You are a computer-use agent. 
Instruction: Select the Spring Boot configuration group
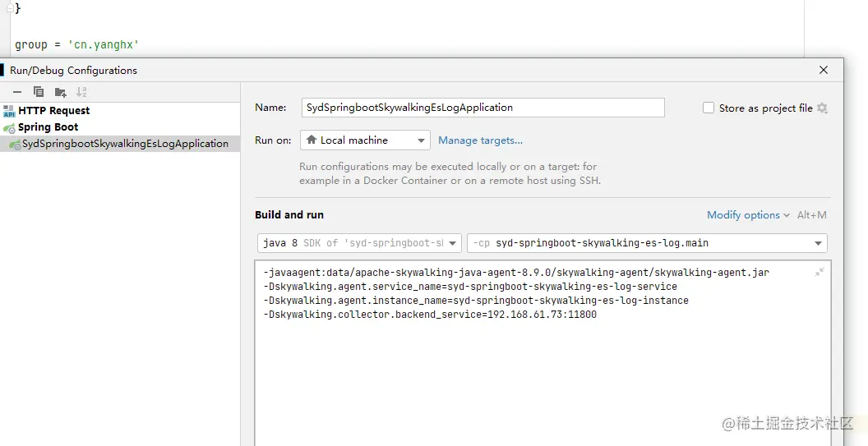pyautogui.click(x=48, y=127)
